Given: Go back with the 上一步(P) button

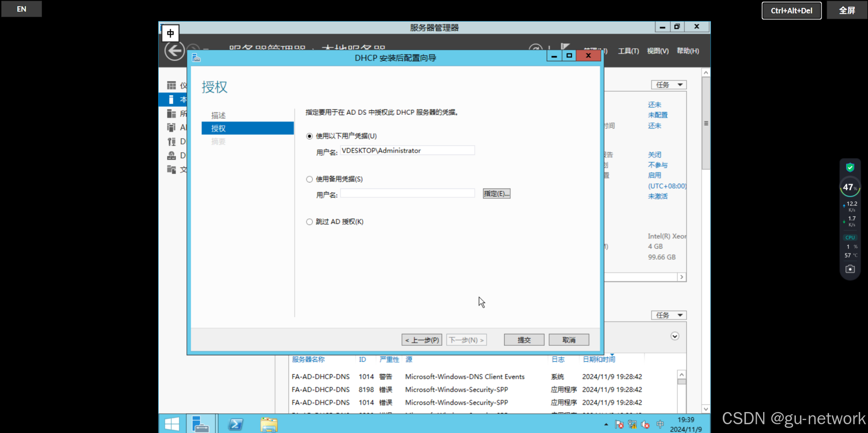Looking at the screenshot, I should pos(422,340).
